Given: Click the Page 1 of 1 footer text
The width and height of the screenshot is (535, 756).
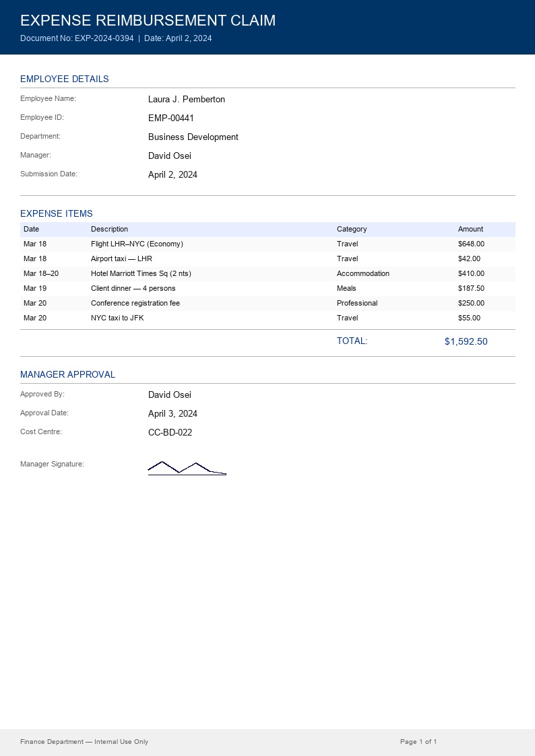Looking at the screenshot, I should pos(418,742).
